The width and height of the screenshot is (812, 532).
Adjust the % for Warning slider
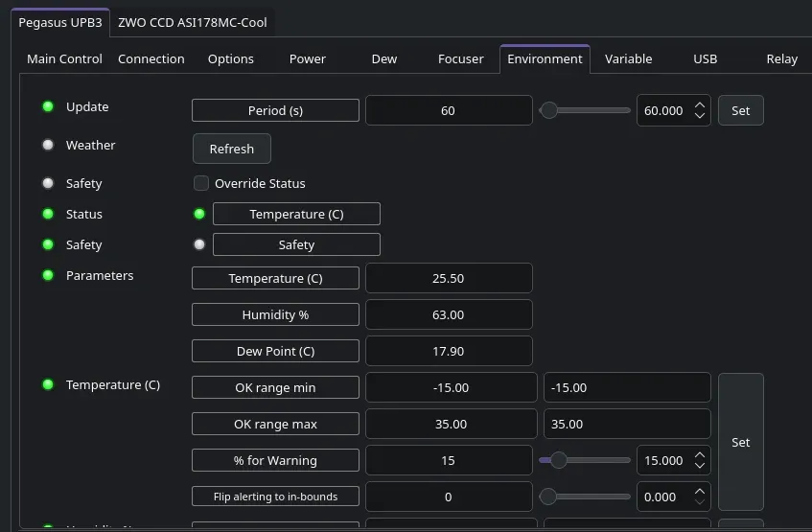585,460
